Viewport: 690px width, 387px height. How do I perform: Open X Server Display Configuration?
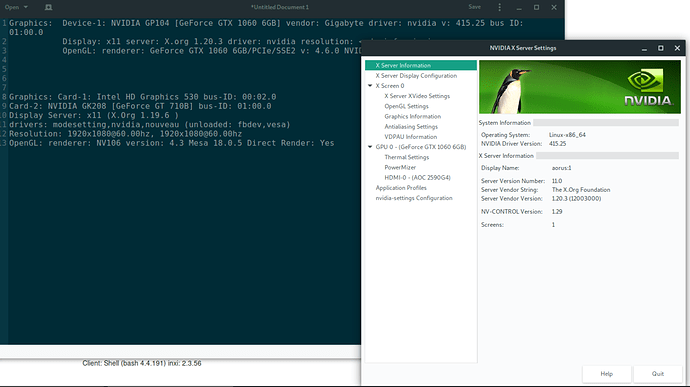pyautogui.click(x=416, y=76)
